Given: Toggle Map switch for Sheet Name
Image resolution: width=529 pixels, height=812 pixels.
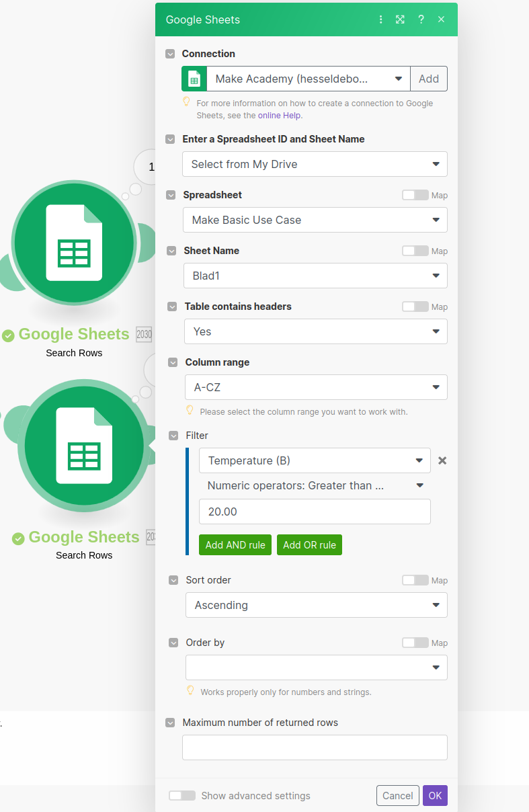Looking at the screenshot, I should click(x=415, y=251).
